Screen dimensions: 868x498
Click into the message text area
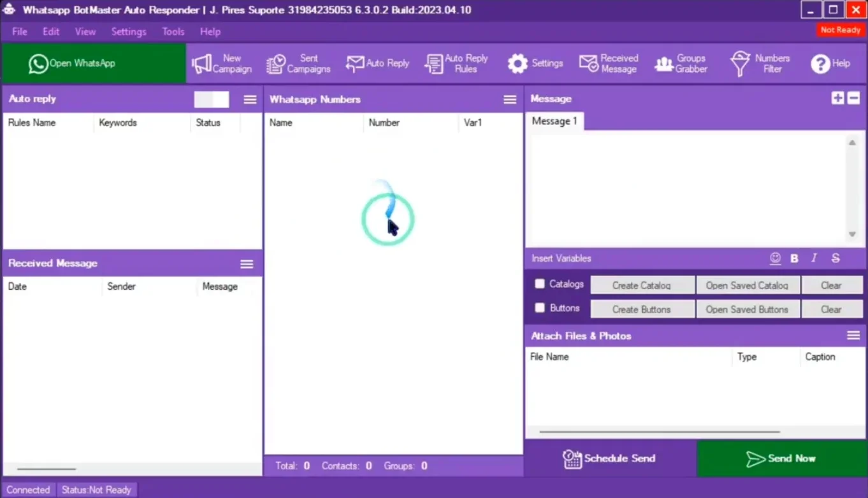(x=686, y=189)
